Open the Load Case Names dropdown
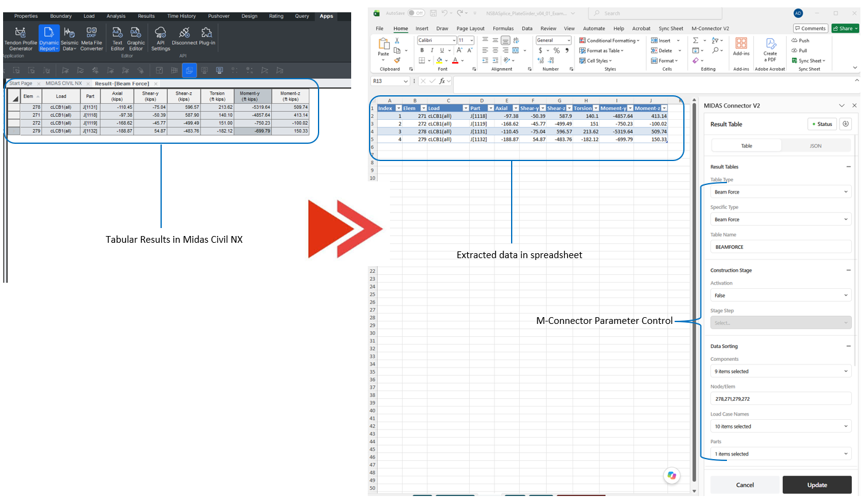Screen dimensions: 861x504 [x=780, y=426]
